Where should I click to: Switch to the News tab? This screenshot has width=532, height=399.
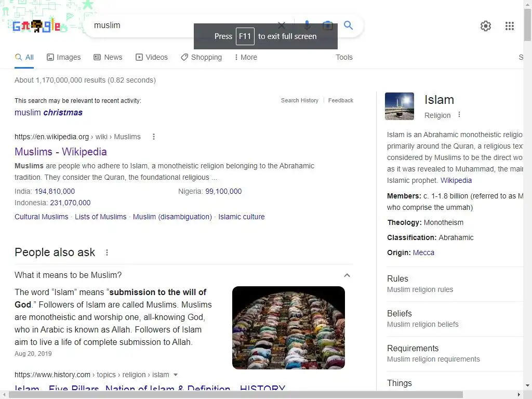pos(108,57)
